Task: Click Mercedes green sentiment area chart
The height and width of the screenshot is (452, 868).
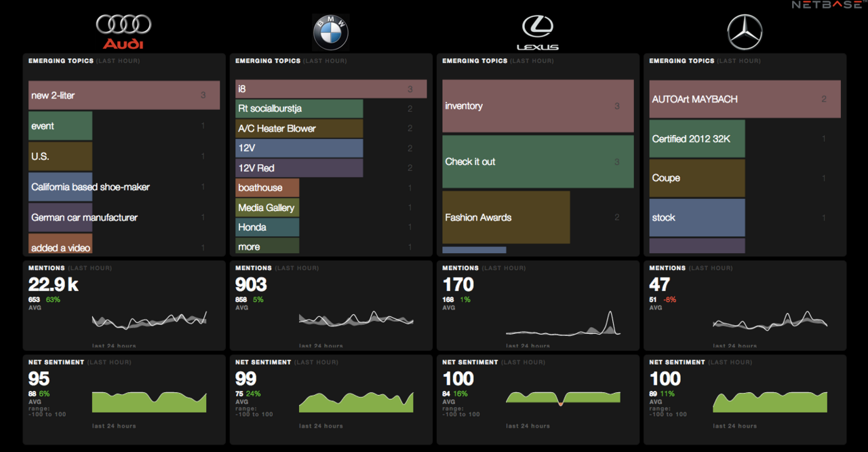Action: point(770,402)
